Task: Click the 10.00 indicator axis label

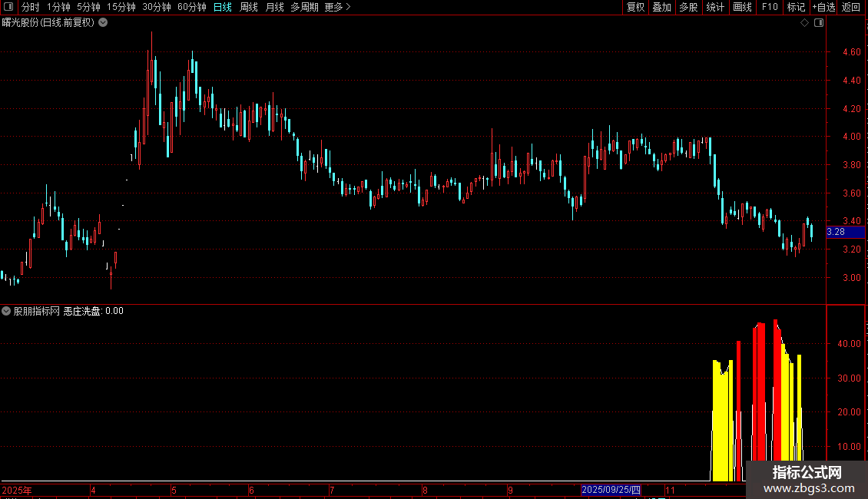Action: click(x=849, y=447)
